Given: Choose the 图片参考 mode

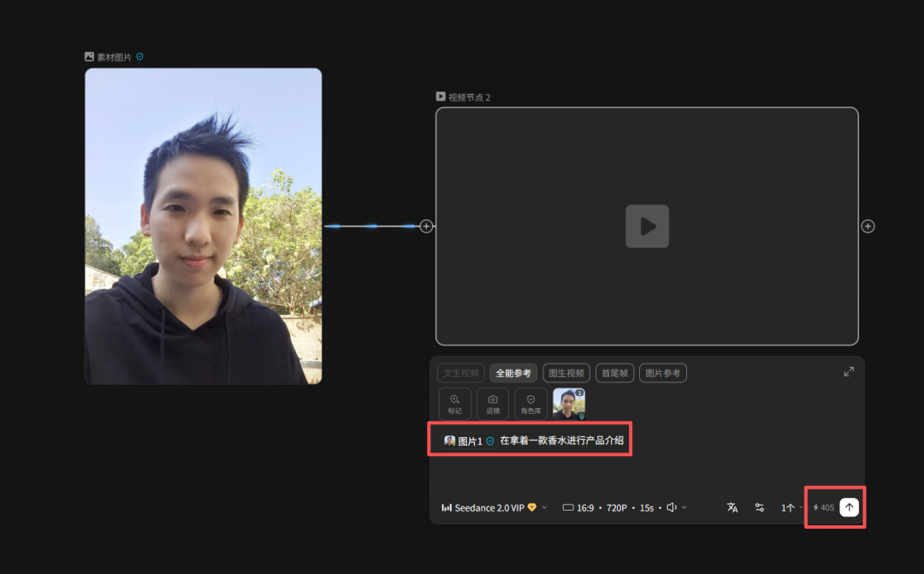Looking at the screenshot, I should (663, 373).
